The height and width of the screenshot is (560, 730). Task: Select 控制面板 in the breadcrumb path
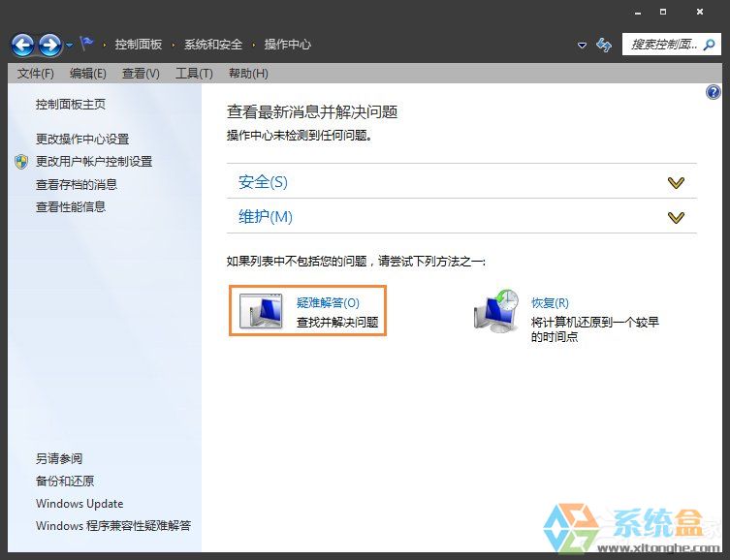click(139, 45)
